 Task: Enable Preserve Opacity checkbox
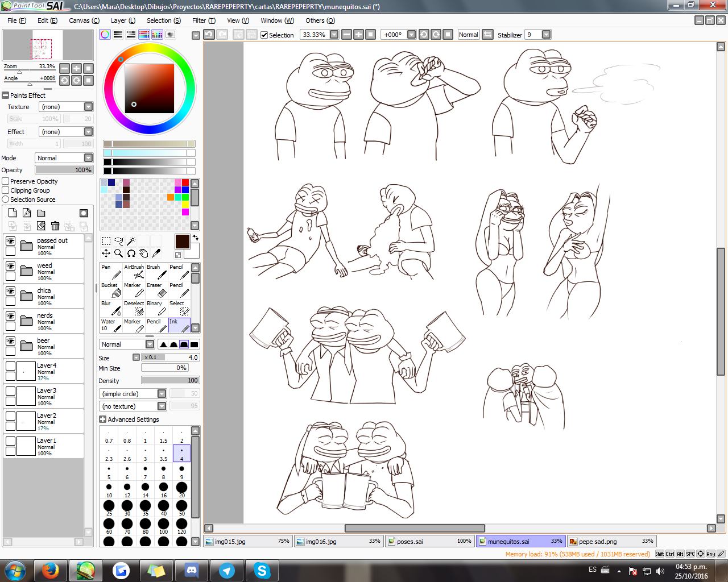(6, 181)
